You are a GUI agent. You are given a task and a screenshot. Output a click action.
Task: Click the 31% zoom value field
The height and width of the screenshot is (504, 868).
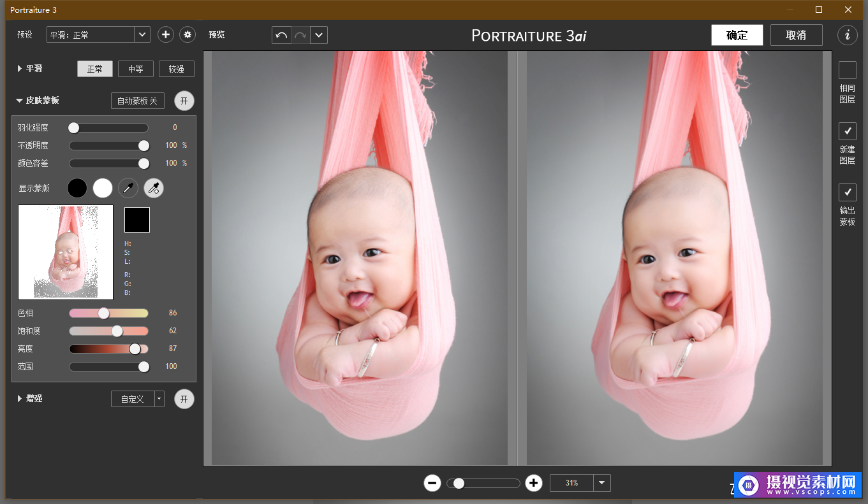[x=571, y=483]
